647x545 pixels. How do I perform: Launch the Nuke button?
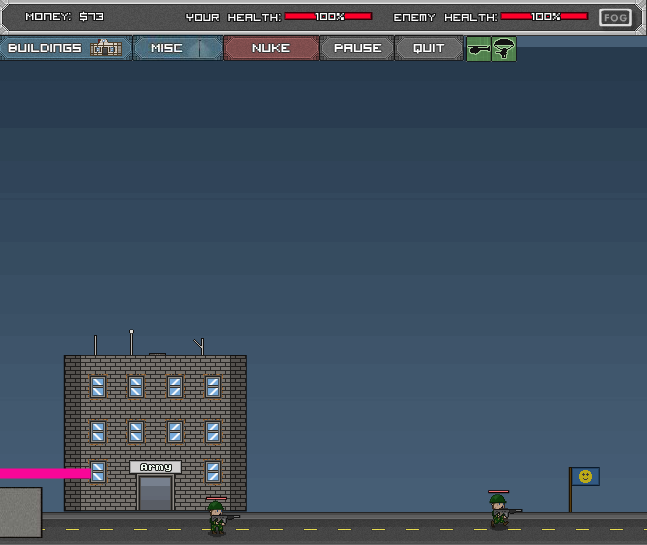271,48
